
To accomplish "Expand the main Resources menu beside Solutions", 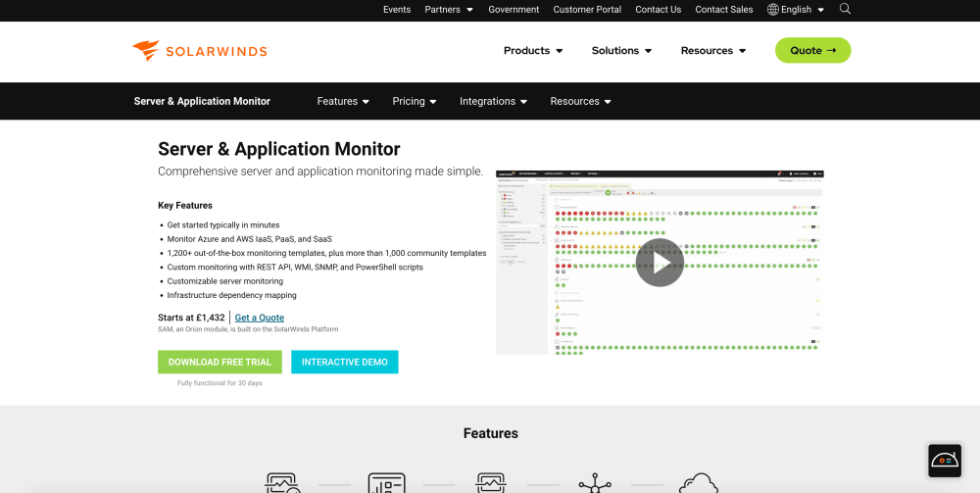I will click(x=713, y=51).
